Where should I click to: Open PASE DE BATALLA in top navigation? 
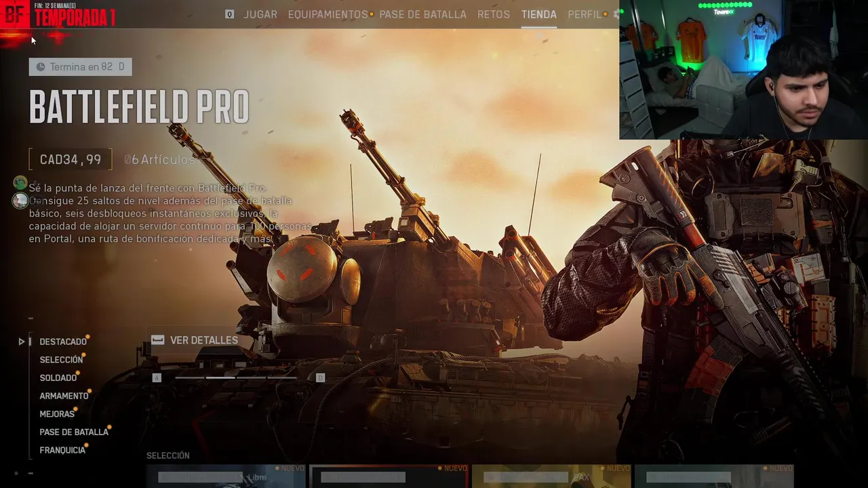point(422,14)
